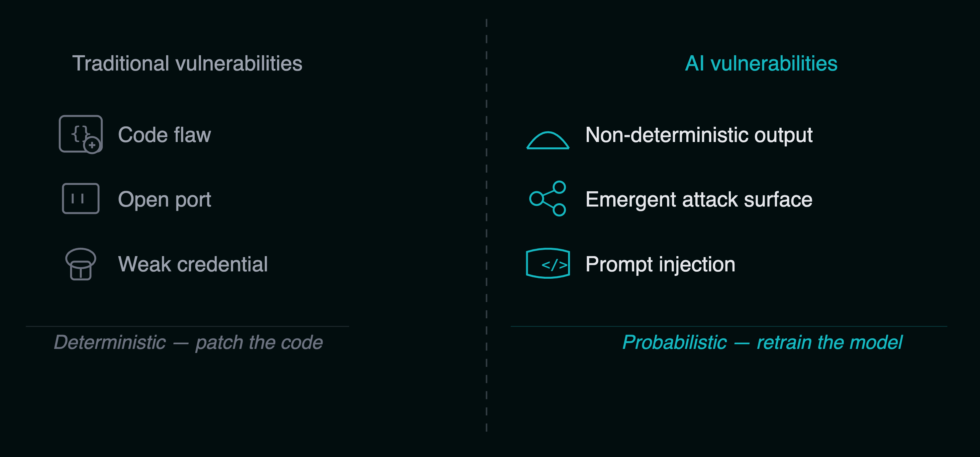Image resolution: width=980 pixels, height=457 pixels.
Task: Select the AI vulnerabilities heading
Action: pyautogui.click(x=761, y=63)
